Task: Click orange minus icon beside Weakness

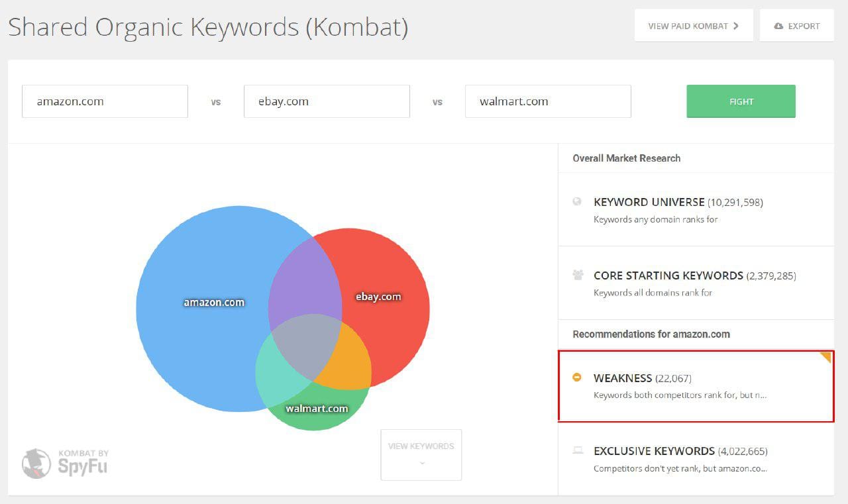Action: click(577, 378)
